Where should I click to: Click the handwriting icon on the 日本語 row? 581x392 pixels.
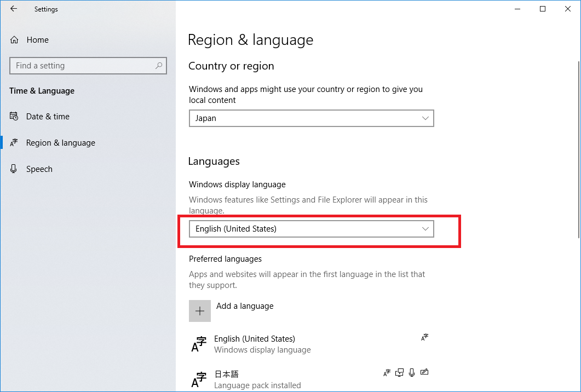click(x=424, y=372)
